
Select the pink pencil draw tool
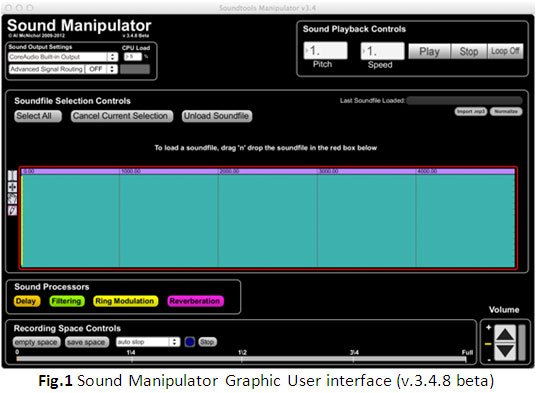pyautogui.click(x=12, y=210)
